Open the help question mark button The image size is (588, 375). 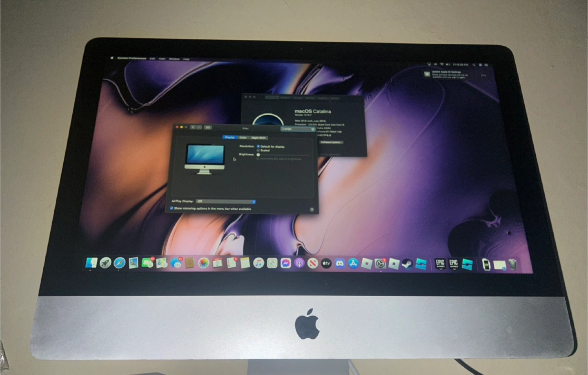[312, 209]
